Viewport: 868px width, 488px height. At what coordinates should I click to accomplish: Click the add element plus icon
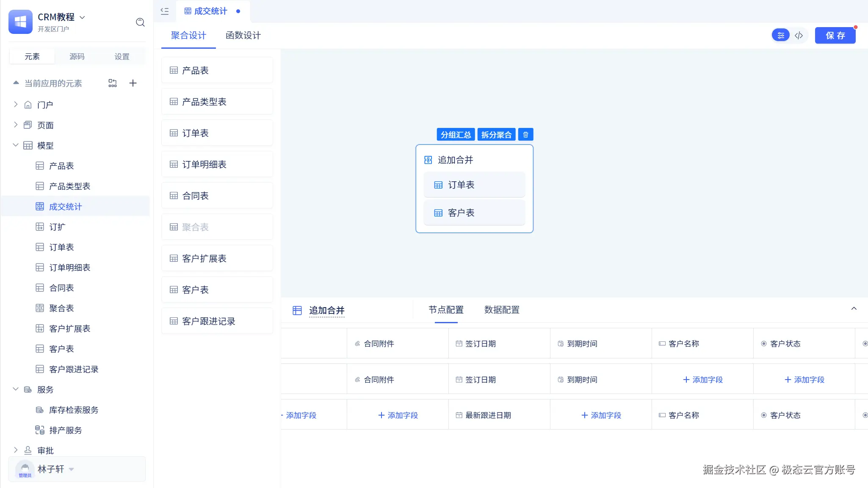click(133, 83)
